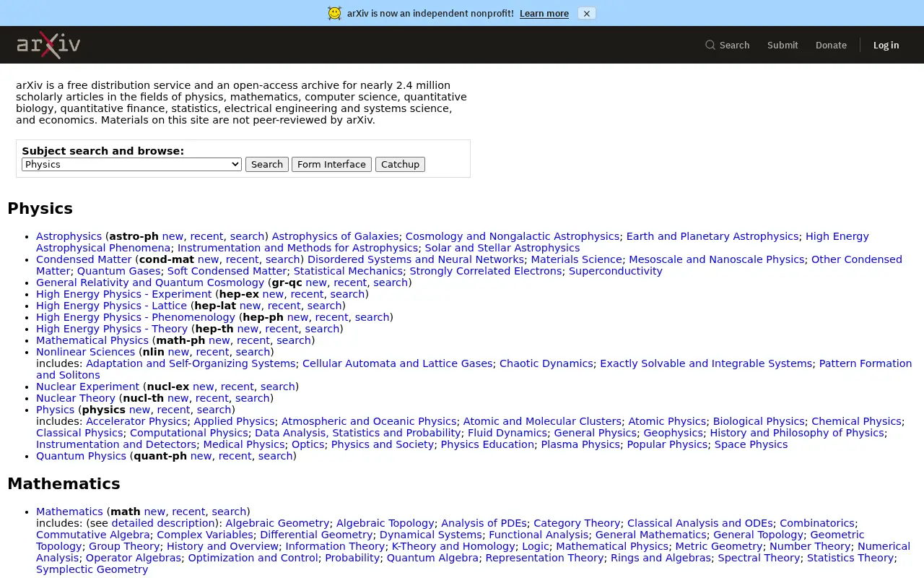Open Search in the top navigation
The width and height of the screenshot is (924, 578).
click(x=727, y=45)
